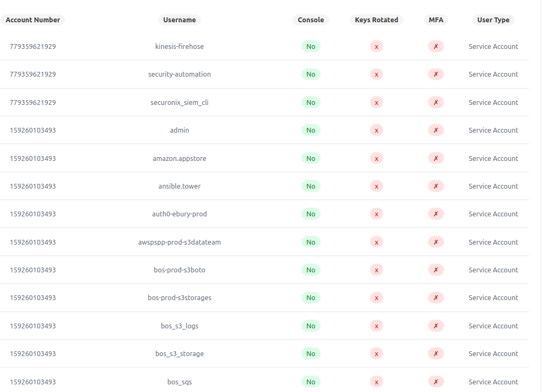Click MFA cross icon for auth0-ebury-prod
The image size is (543, 392).
[436, 214]
